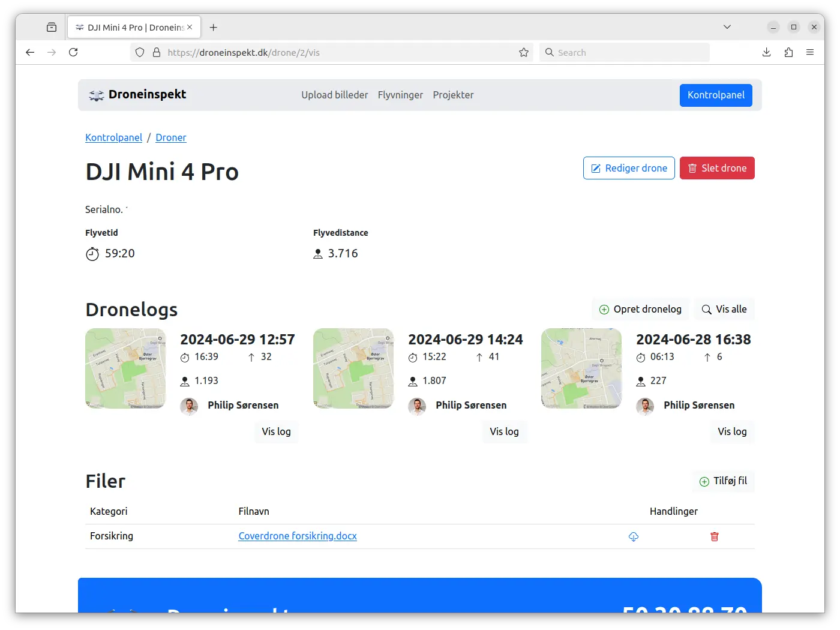Image resolution: width=840 pixels, height=630 pixels.
Task: Download the Coverdrone forsikring file
Action: pyautogui.click(x=634, y=536)
